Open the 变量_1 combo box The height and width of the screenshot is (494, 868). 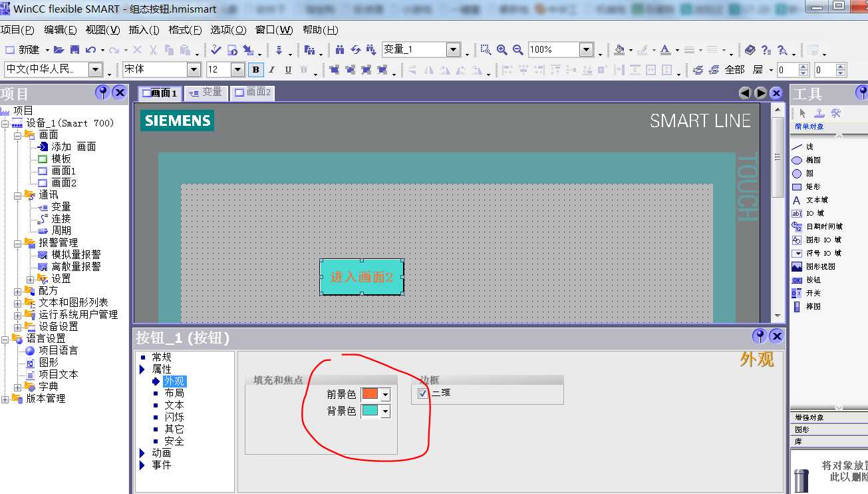[x=453, y=49]
